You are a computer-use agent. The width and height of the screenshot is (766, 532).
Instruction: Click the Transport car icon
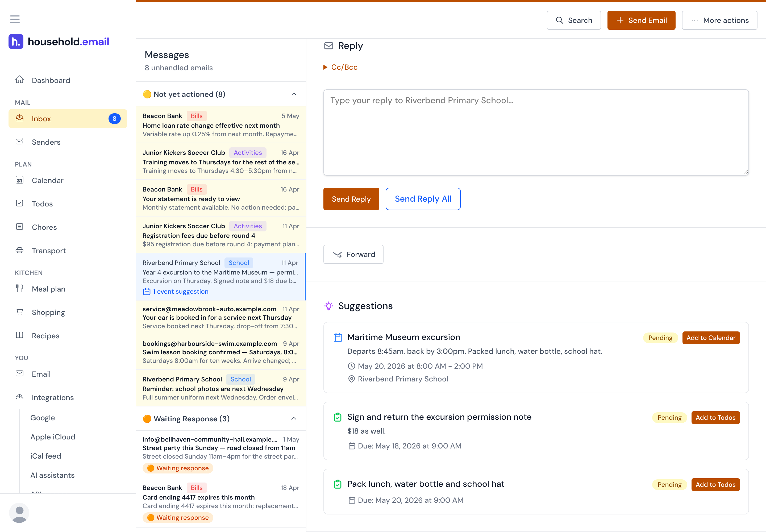point(20,250)
